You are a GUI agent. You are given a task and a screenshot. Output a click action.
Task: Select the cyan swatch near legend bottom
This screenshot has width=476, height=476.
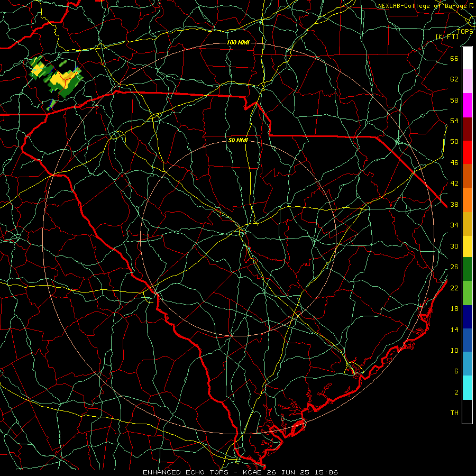pyautogui.click(x=467, y=388)
